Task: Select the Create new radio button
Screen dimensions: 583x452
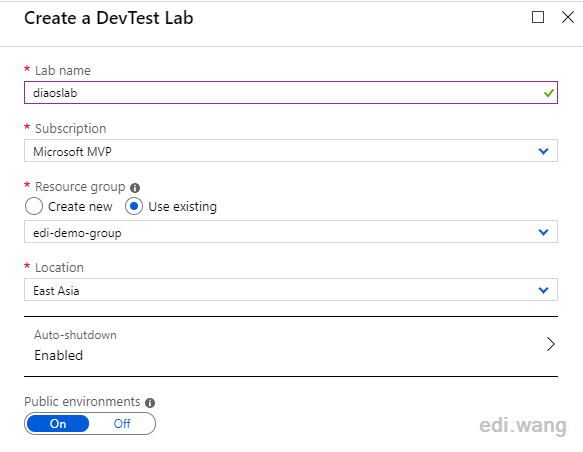Action: click(34, 206)
